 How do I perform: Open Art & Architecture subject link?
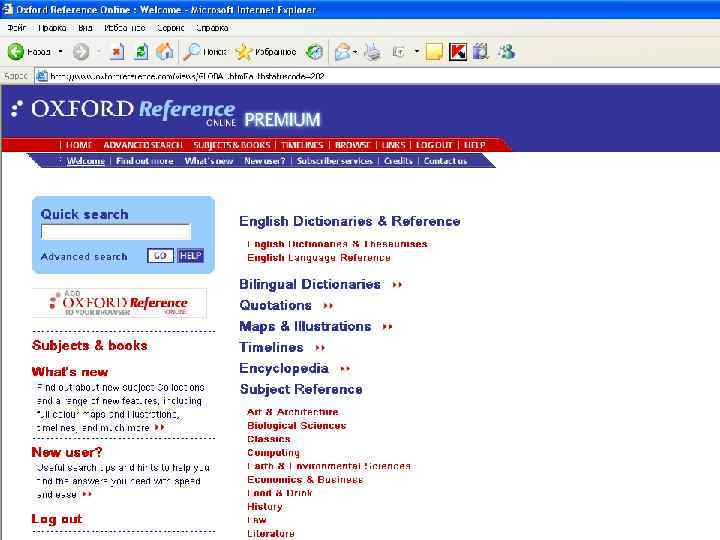coord(292,412)
